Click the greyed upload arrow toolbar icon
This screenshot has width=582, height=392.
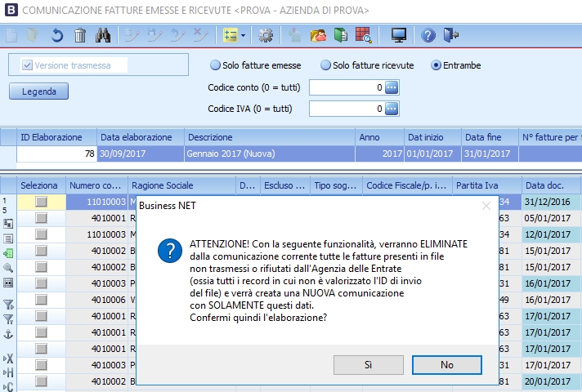pos(295,36)
